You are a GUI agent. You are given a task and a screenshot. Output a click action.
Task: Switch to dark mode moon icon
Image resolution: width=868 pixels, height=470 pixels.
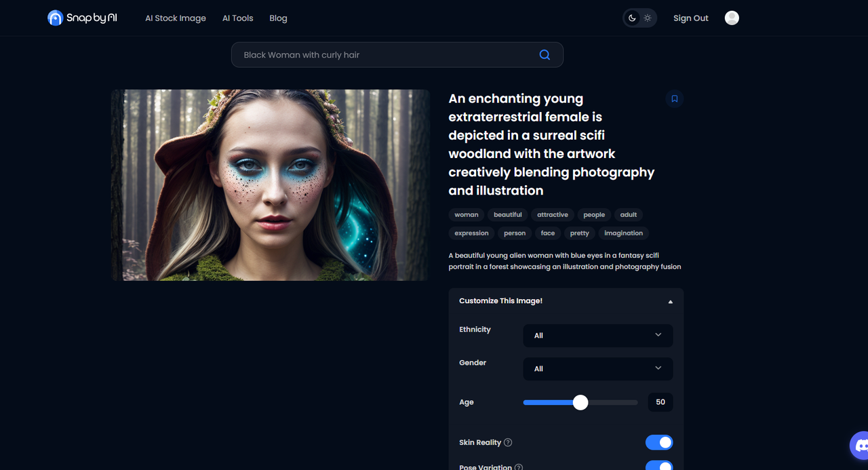pos(632,18)
